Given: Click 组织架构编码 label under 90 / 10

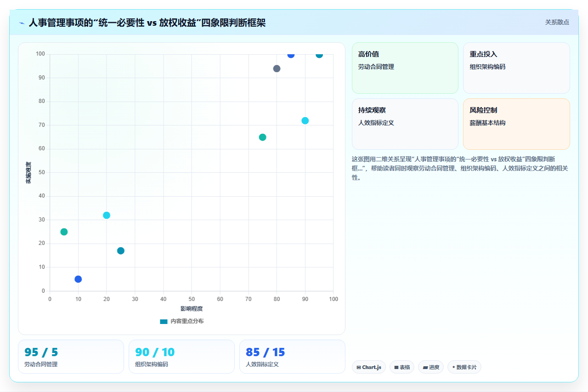Looking at the screenshot, I should pyautogui.click(x=152, y=364).
